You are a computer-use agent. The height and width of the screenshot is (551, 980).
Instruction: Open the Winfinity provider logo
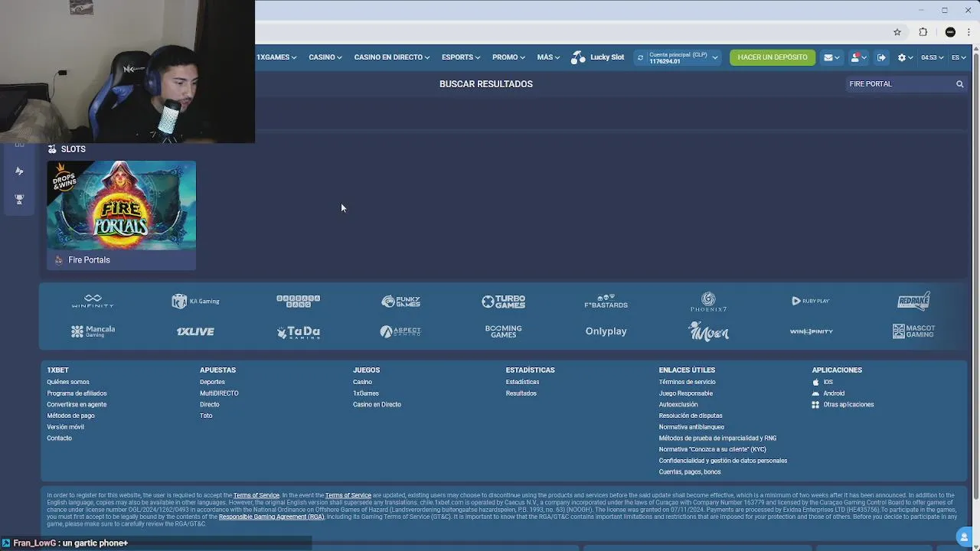[93, 302]
